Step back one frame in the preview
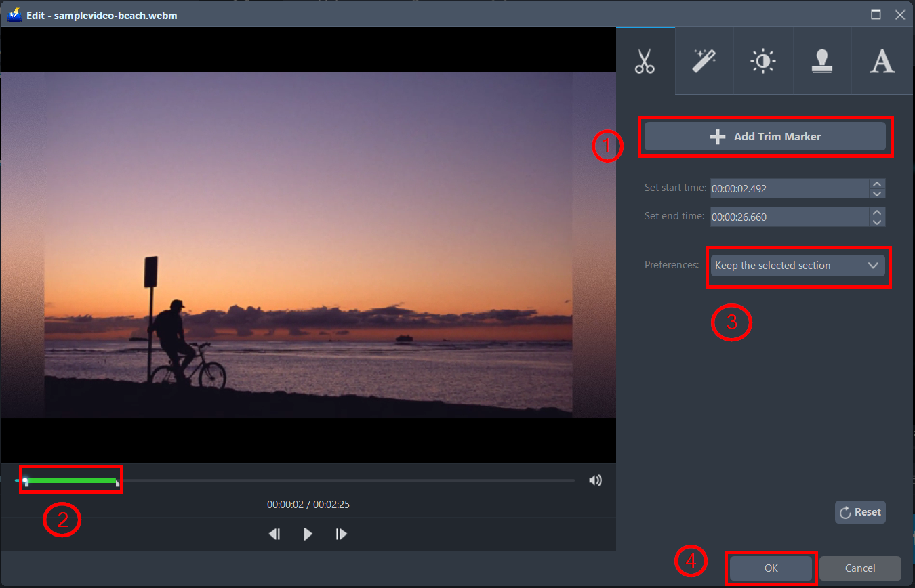The height and width of the screenshot is (588, 915). click(274, 534)
